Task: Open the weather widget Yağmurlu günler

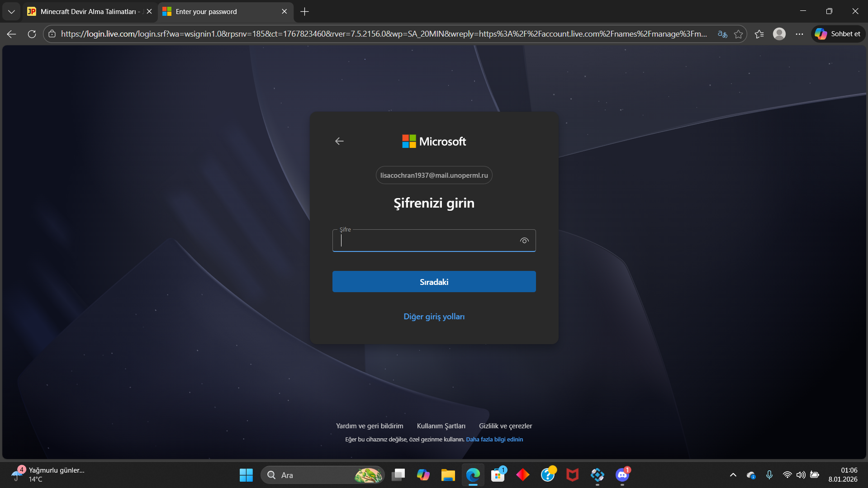Action: pos(48,475)
